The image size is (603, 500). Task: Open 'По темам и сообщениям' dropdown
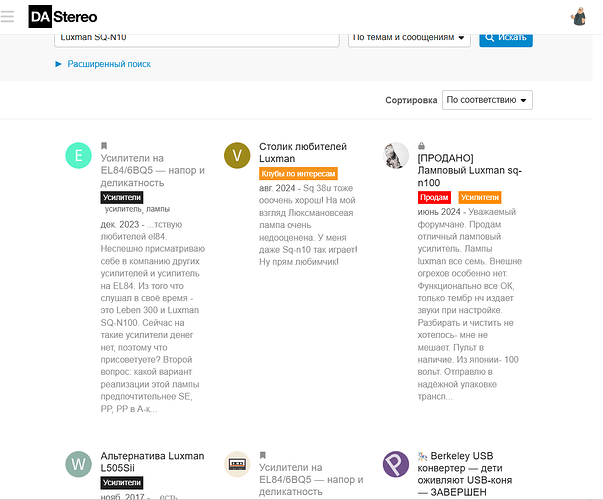pyautogui.click(x=409, y=37)
